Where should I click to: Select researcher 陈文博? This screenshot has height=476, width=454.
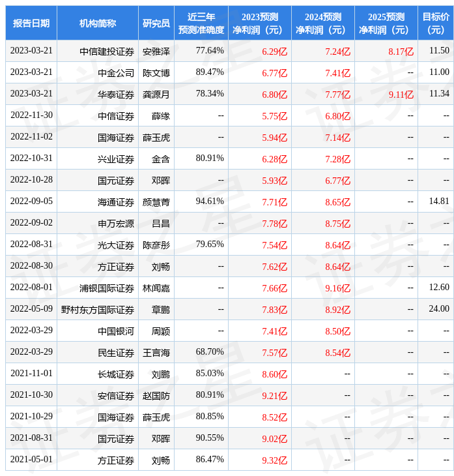click(156, 73)
